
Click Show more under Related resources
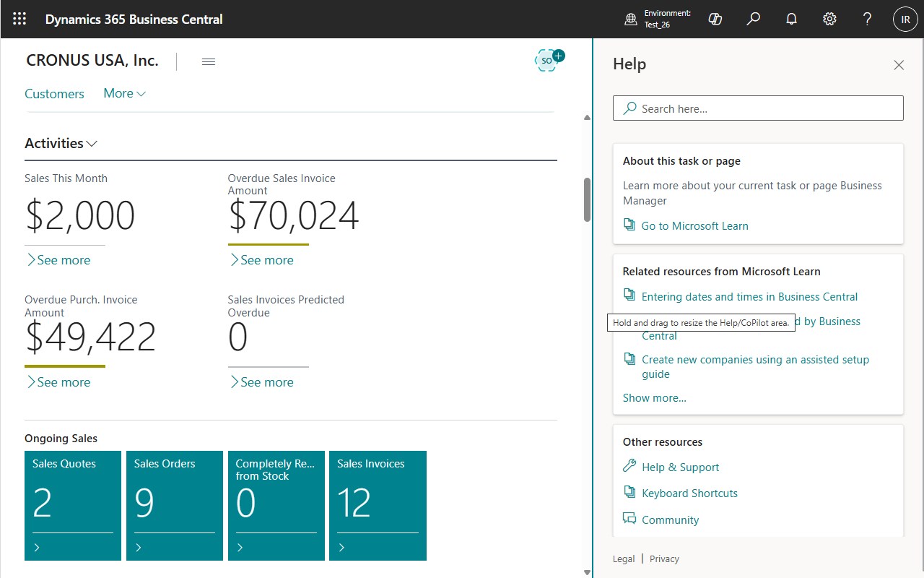654,398
